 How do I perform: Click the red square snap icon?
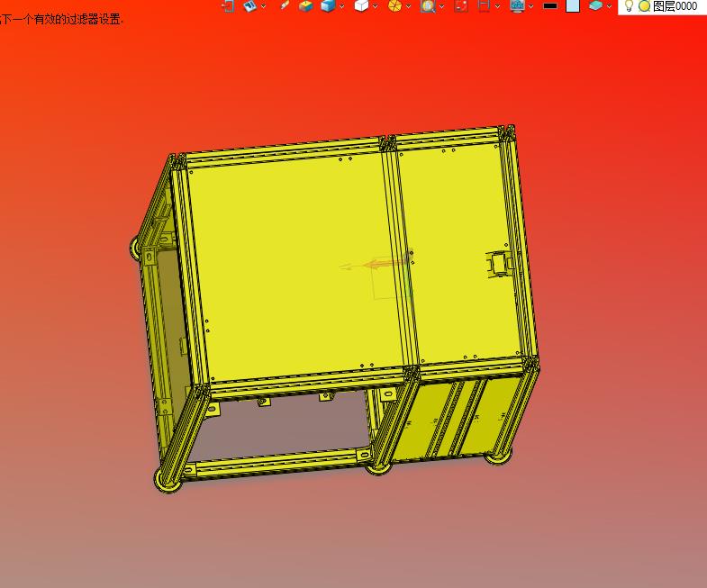point(461,6)
